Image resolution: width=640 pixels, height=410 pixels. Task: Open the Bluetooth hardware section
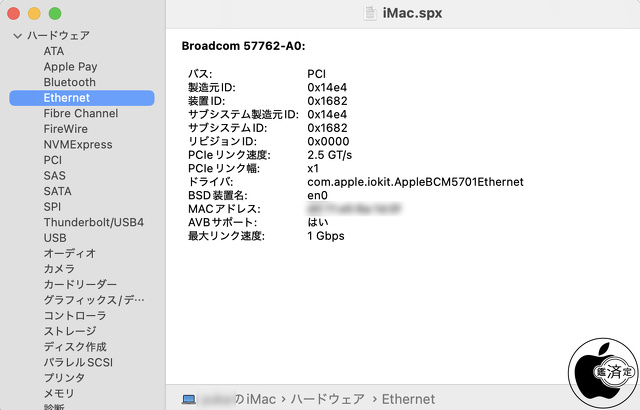pos(70,82)
